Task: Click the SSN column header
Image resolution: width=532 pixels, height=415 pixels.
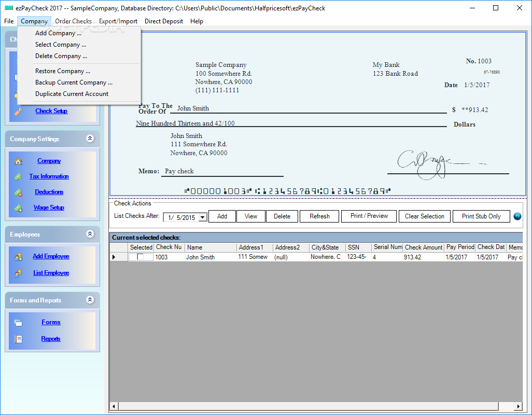Action: [359, 247]
